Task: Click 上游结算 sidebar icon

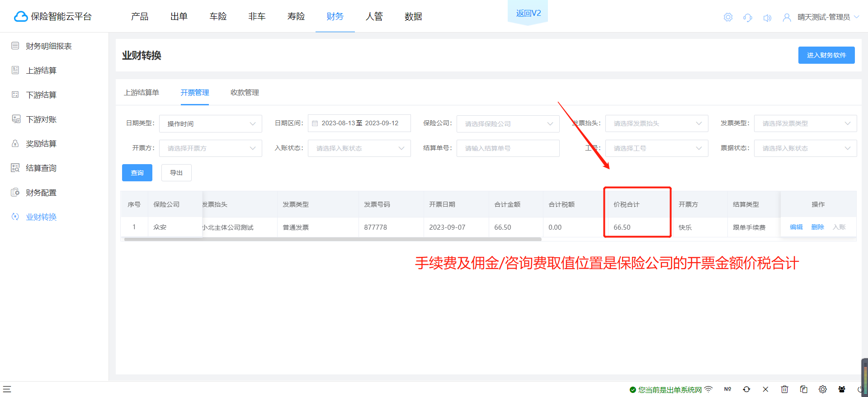Action: pyautogui.click(x=15, y=70)
